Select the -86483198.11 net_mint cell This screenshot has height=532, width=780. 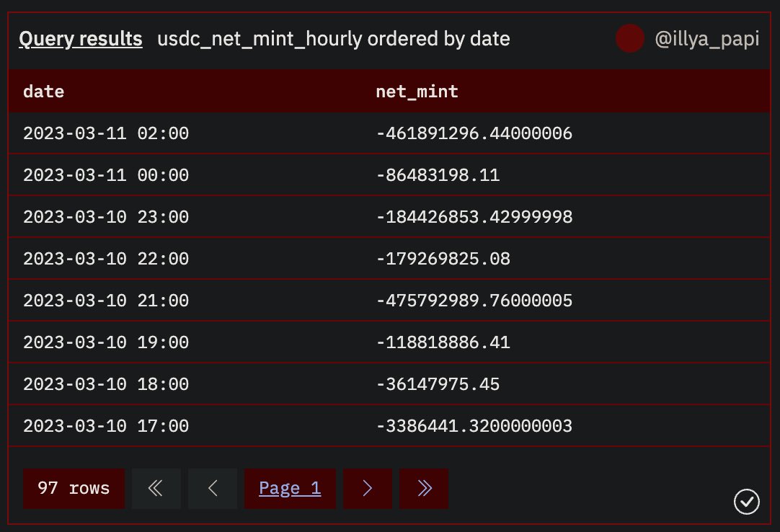click(438, 175)
